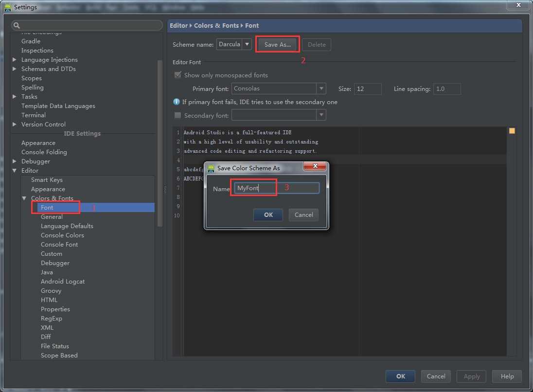Close the Settings window
533x392 pixels.
coord(518,4)
